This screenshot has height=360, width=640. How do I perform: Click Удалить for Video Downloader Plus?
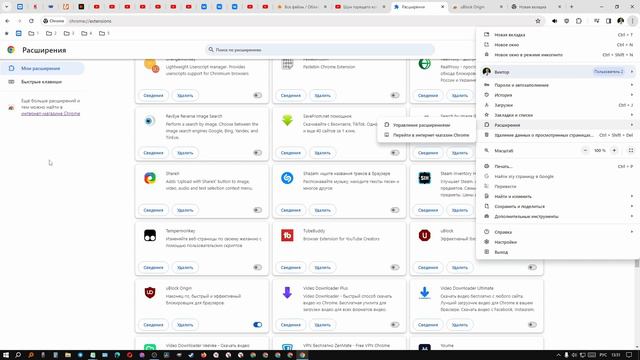click(322, 325)
